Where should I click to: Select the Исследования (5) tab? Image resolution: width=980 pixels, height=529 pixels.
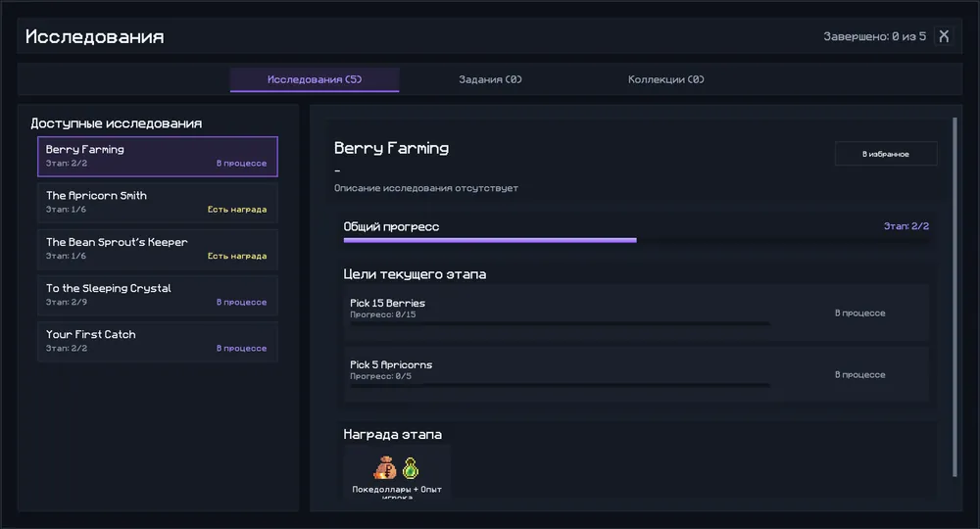coord(315,79)
